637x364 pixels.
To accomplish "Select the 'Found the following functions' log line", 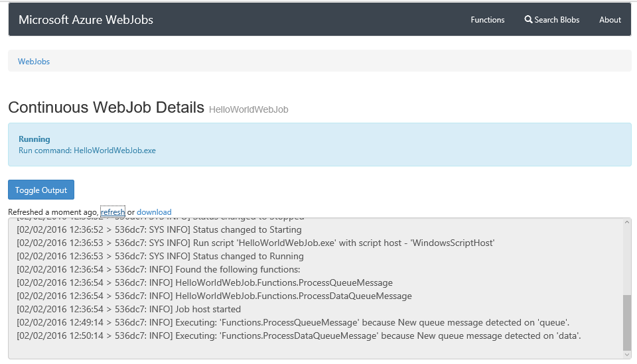I will tap(159, 269).
